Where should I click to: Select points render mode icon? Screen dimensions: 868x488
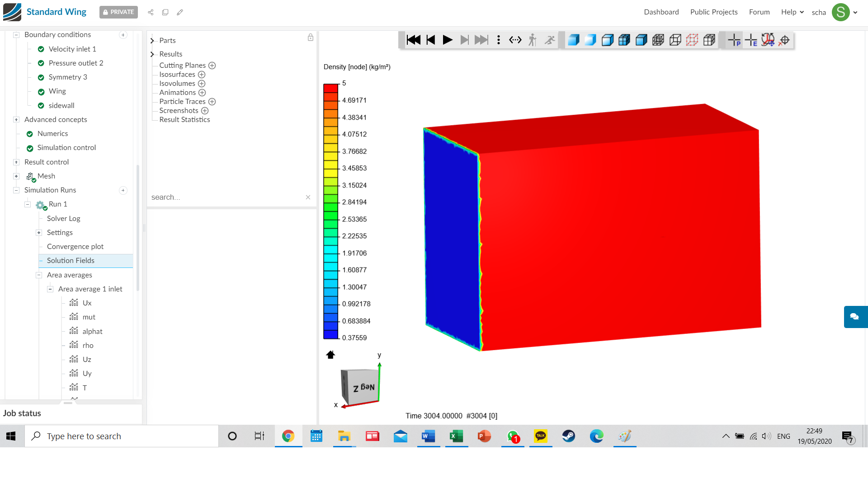692,40
